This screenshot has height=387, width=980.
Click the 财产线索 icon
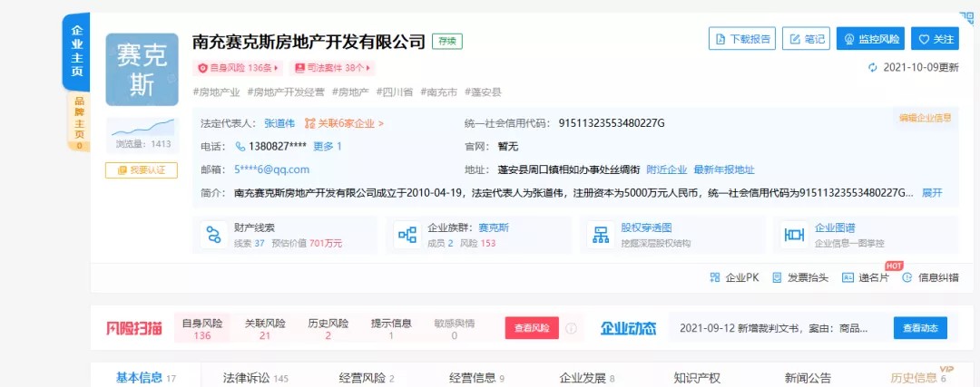click(x=214, y=235)
